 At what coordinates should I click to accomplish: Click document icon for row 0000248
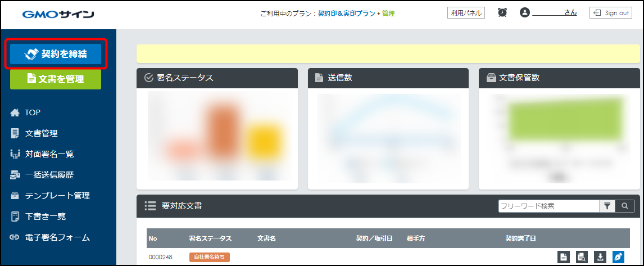pyautogui.click(x=564, y=257)
